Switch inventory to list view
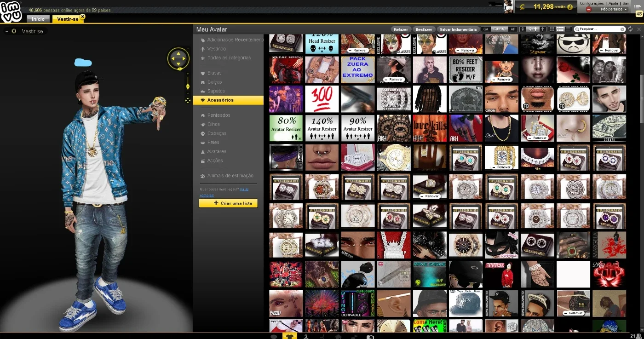 pyautogui.click(x=568, y=29)
